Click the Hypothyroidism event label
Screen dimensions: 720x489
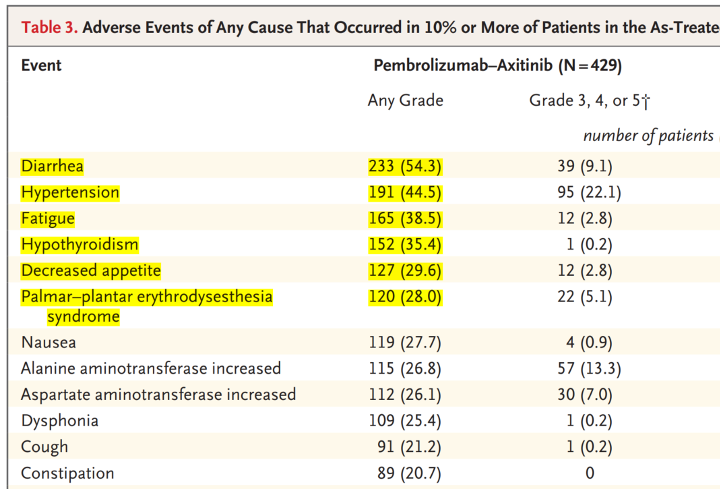pos(80,244)
